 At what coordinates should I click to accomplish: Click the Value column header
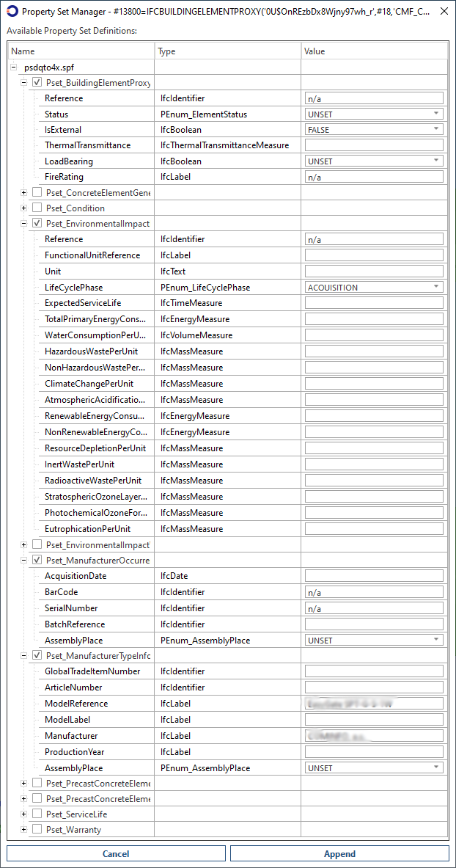coord(374,51)
